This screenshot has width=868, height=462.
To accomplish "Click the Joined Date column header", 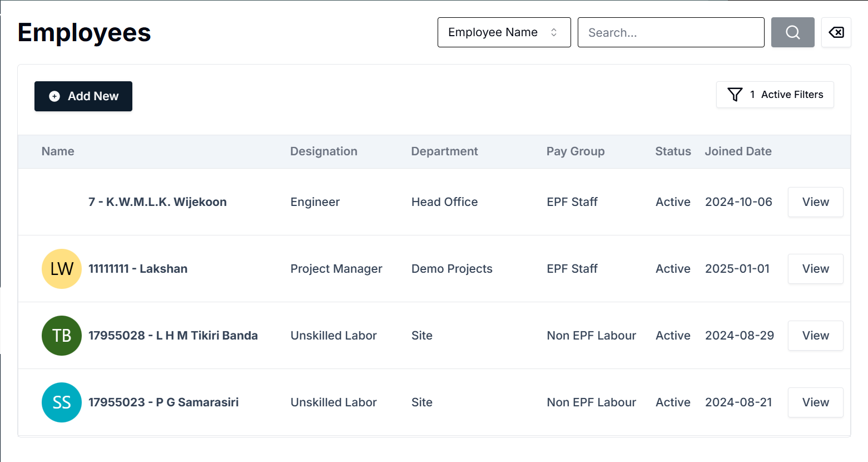I will [738, 151].
